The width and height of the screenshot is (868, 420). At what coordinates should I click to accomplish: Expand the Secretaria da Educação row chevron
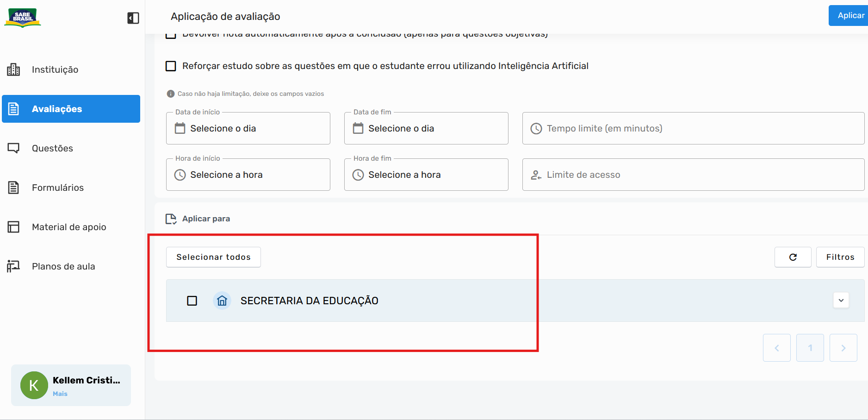coord(841,301)
